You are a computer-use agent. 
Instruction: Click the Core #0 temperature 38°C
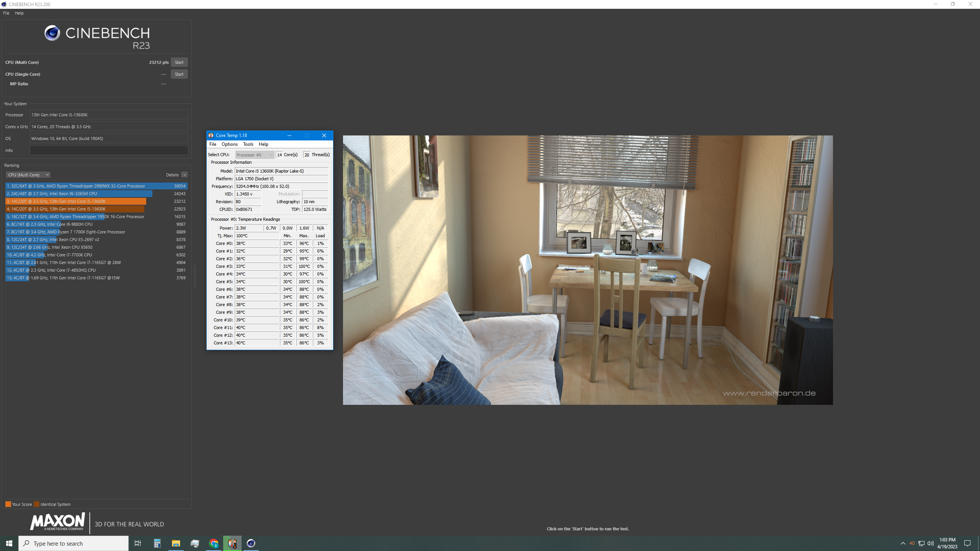pyautogui.click(x=257, y=243)
